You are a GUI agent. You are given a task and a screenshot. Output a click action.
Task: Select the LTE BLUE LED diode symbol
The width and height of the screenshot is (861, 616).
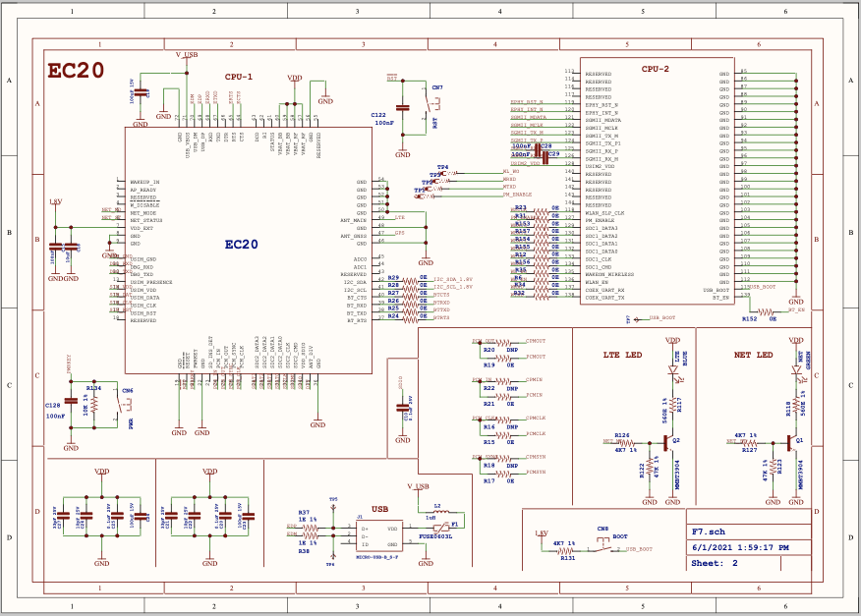(673, 371)
